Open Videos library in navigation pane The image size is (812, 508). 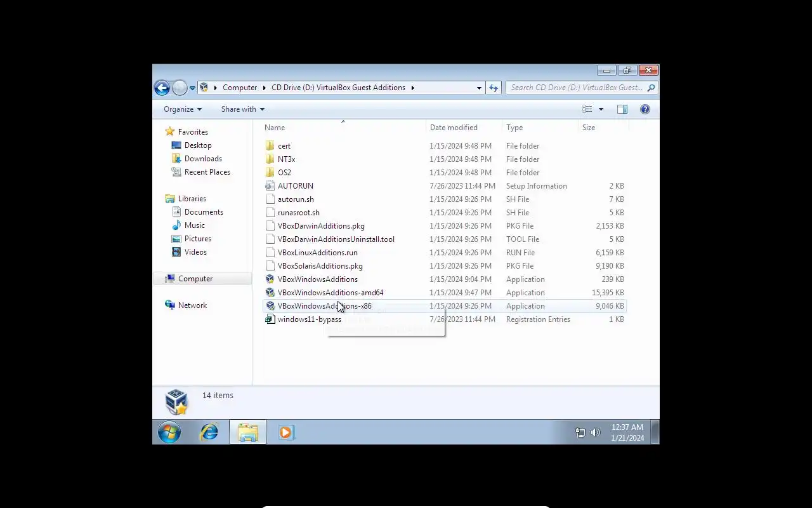(x=195, y=252)
